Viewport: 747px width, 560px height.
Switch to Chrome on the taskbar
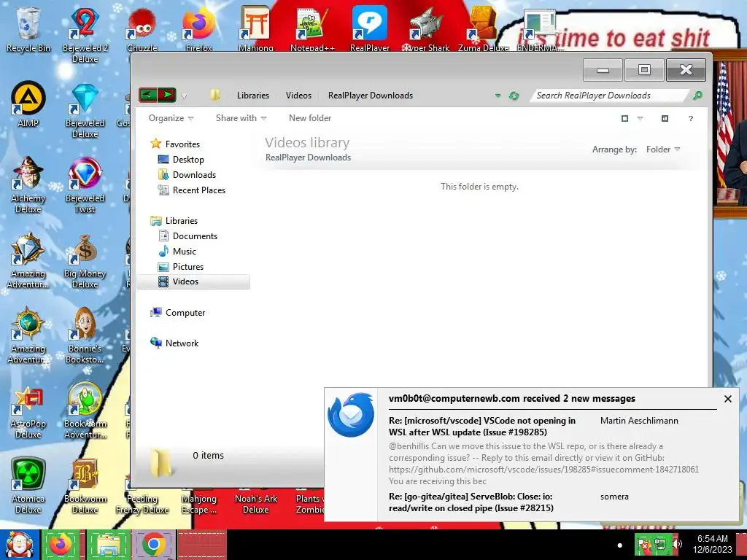pyautogui.click(x=153, y=545)
